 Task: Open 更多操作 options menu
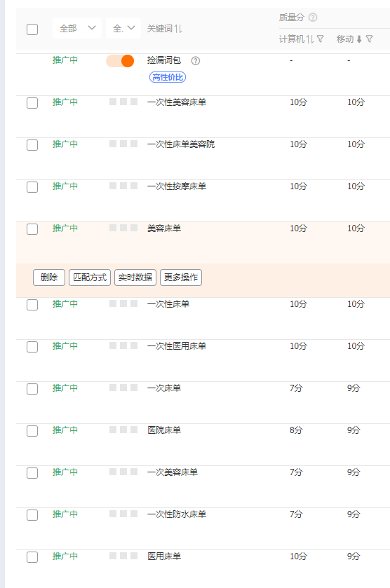[x=181, y=278]
